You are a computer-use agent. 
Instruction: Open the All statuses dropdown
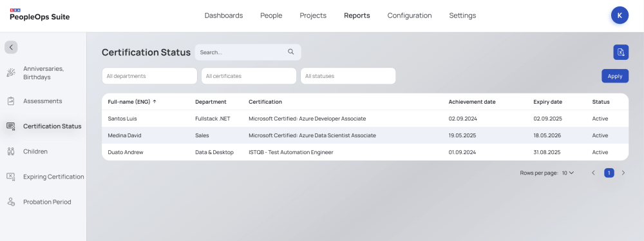pyautogui.click(x=348, y=76)
